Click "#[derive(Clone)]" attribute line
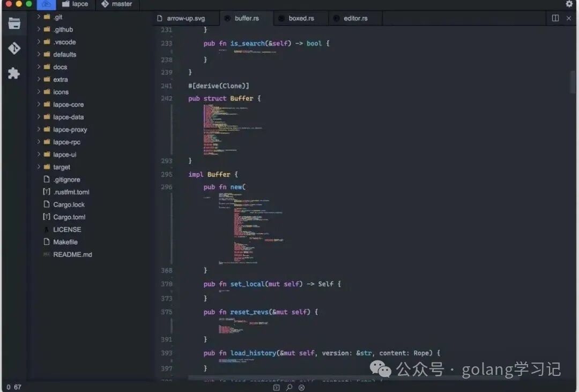 click(219, 86)
